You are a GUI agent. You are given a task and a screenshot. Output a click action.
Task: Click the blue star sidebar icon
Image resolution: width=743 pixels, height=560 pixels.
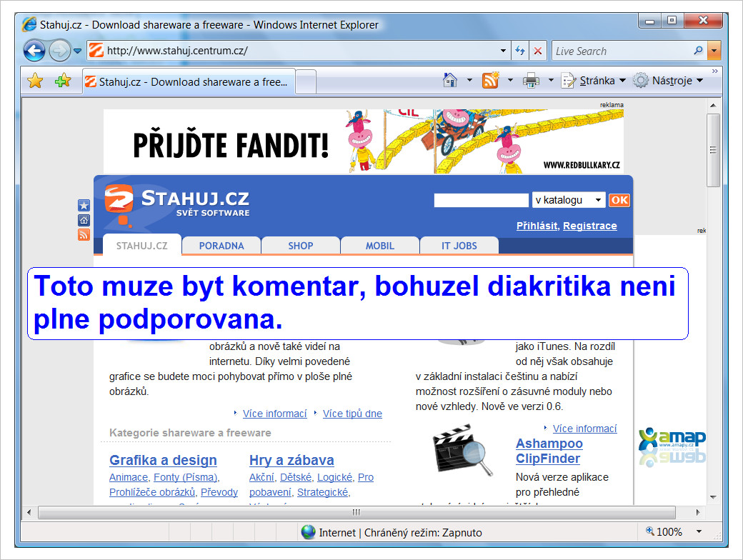point(84,205)
